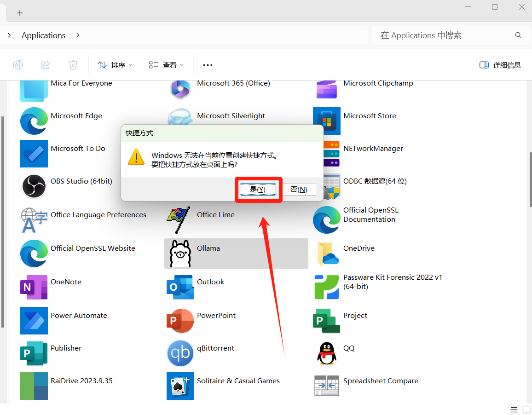The width and height of the screenshot is (532, 415).
Task: Select the Microsoft Store icon
Action: coord(326,121)
